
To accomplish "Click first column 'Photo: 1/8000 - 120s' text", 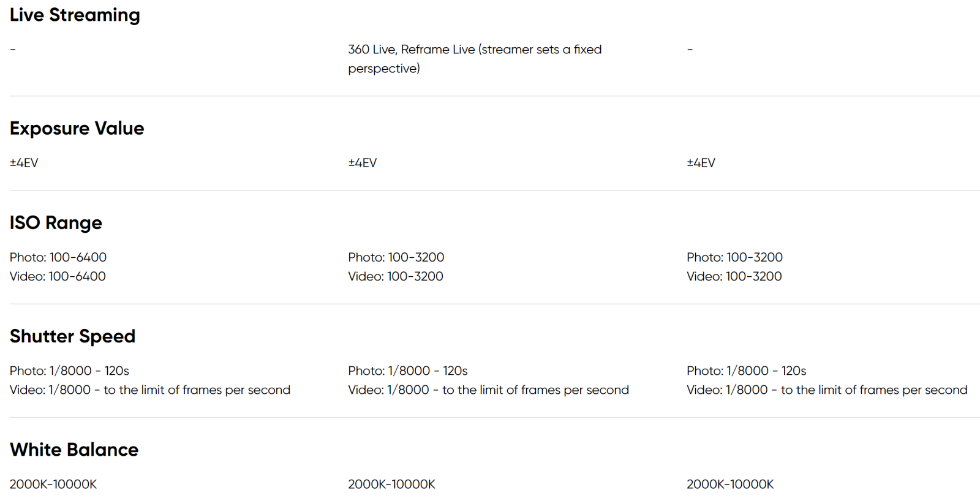I will (69, 371).
